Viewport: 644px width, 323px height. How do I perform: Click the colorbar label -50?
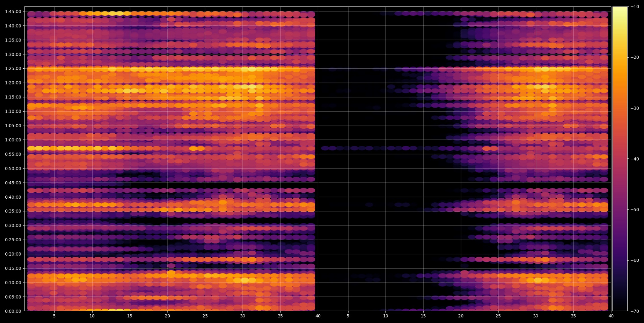coord(635,210)
